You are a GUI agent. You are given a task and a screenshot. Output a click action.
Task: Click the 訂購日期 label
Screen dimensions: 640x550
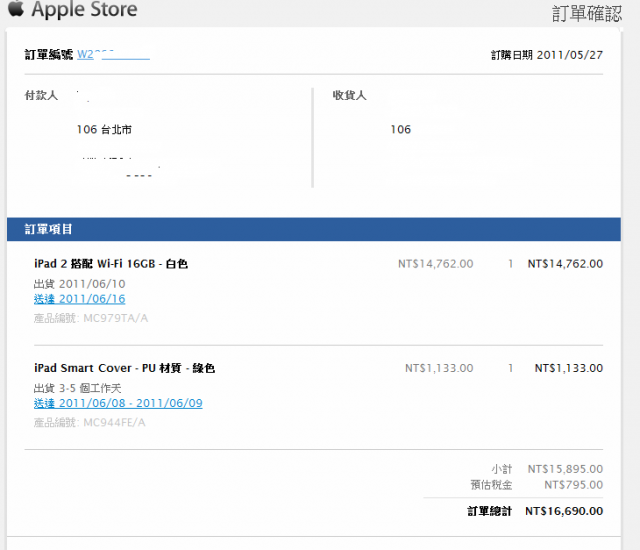pyautogui.click(x=512, y=55)
